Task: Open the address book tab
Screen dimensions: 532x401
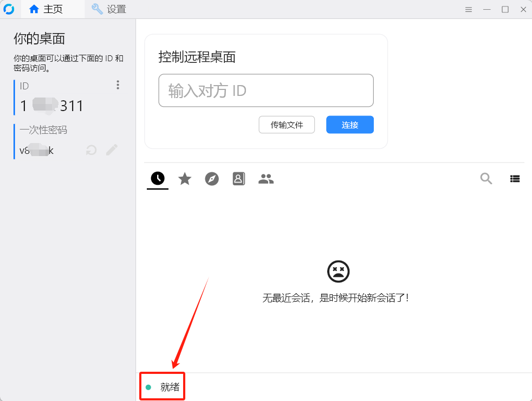Action: 239,179
